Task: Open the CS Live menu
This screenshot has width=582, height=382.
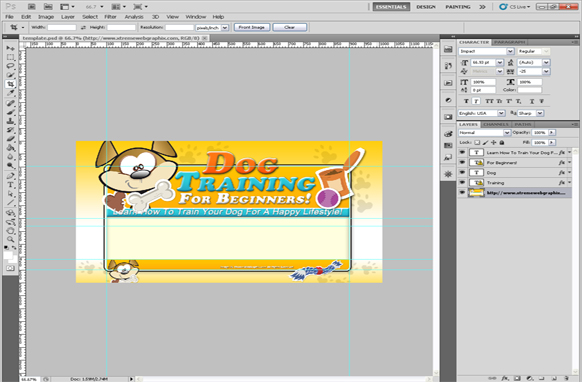Action: tap(515, 7)
